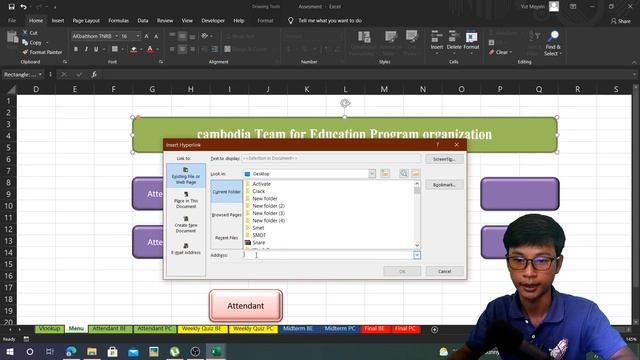Click the Undo icon in title bar
This screenshot has height=360, width=640.
(x=24, y=7)
